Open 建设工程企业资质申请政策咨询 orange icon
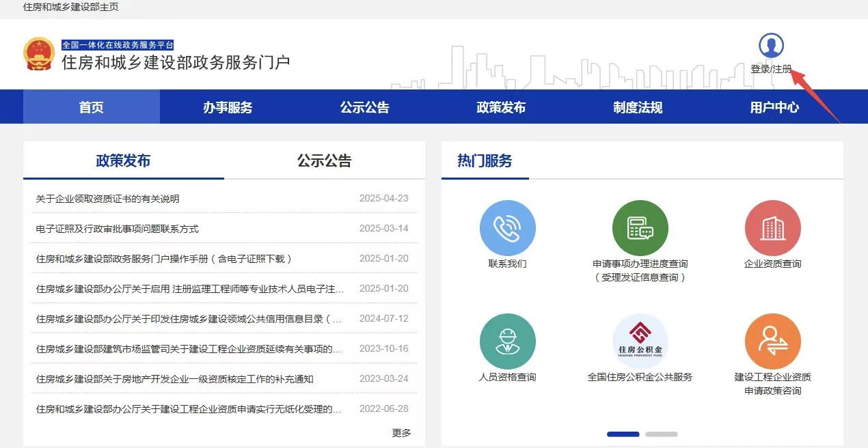 [772, 341]
